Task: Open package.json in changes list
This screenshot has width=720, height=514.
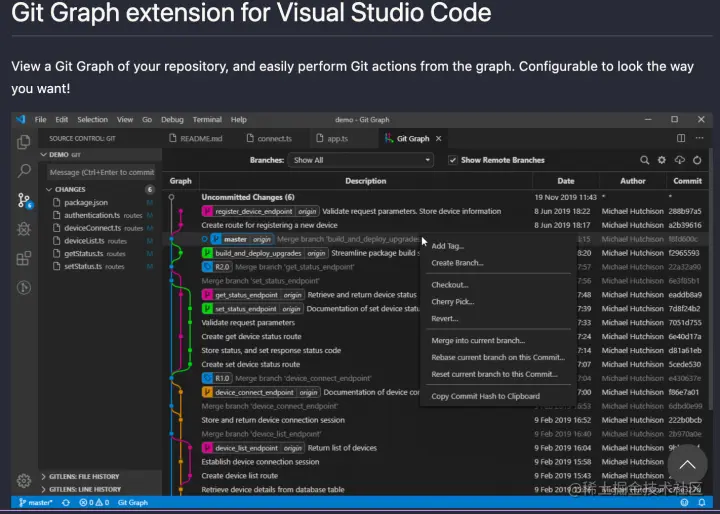Action: [100, 203]
